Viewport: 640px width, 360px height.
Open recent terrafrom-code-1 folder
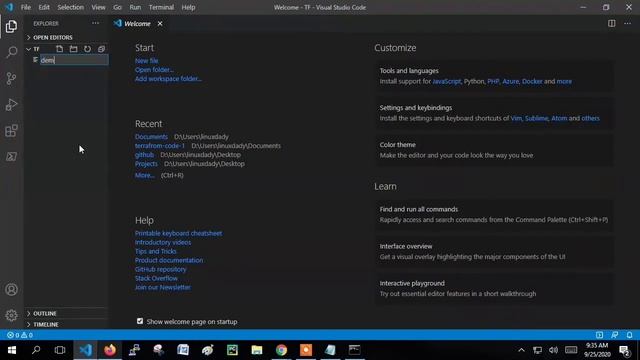(160, 146)
